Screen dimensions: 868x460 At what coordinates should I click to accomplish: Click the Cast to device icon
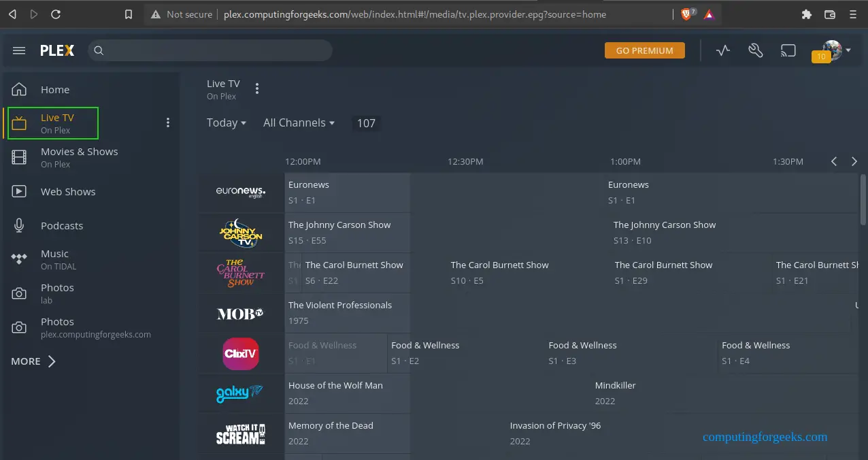coord(788,50)
